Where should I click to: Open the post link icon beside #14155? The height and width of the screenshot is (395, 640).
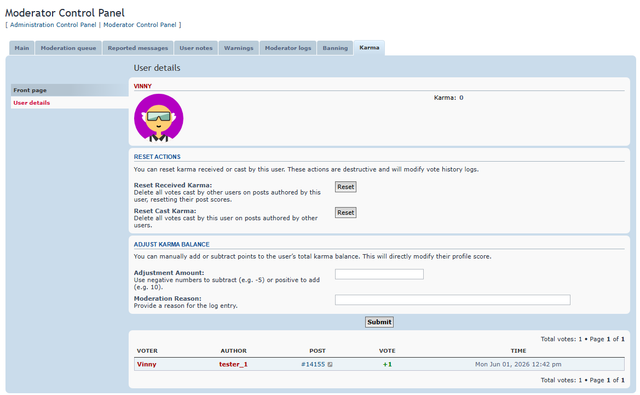coord(330,364)
